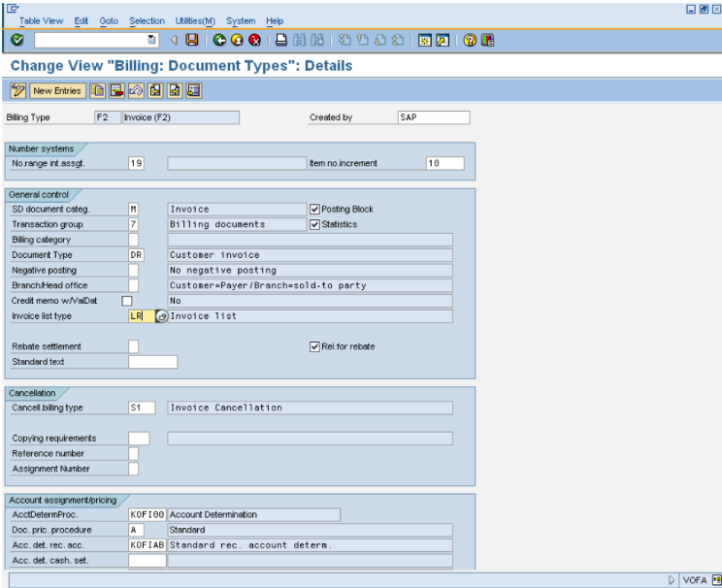Click the Rebate settlement field

pos(134,346)
